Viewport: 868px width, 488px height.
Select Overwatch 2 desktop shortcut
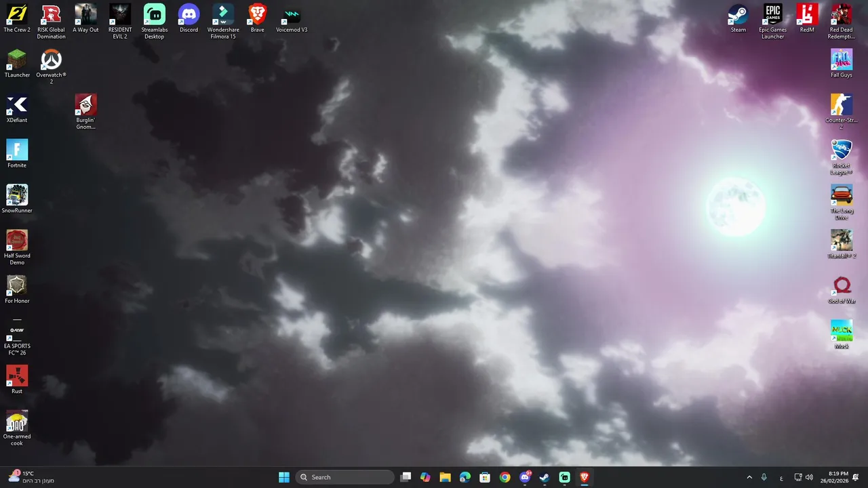click(51, 67)
